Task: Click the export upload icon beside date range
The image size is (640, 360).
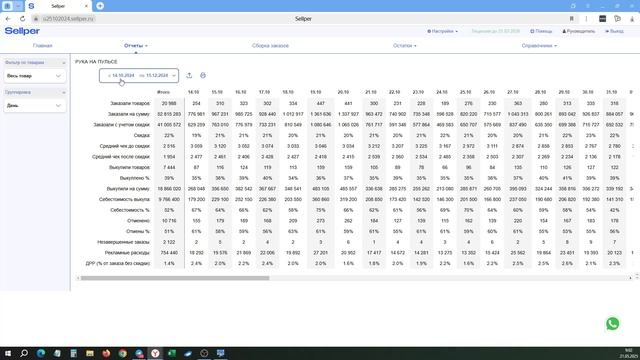Action: click(x=189, y=76)
